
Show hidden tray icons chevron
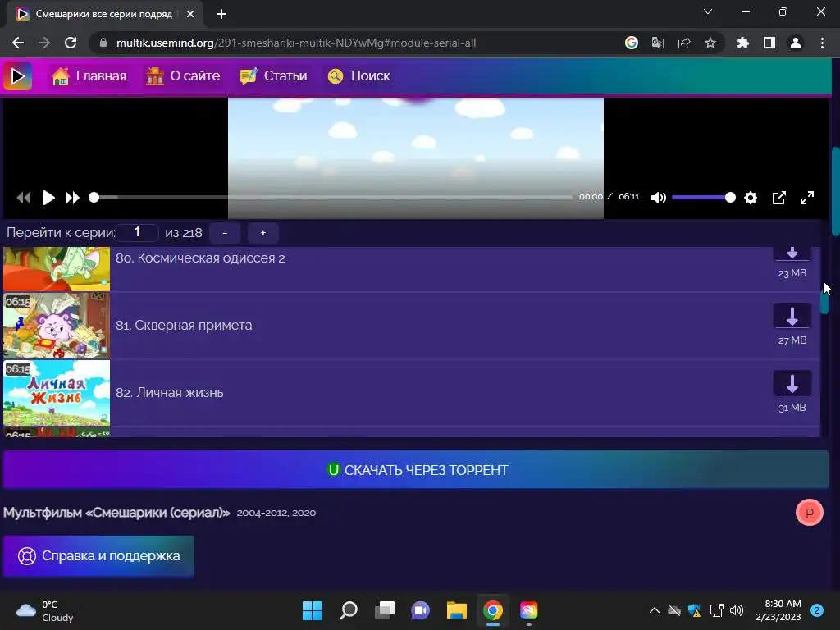(654, 610)
